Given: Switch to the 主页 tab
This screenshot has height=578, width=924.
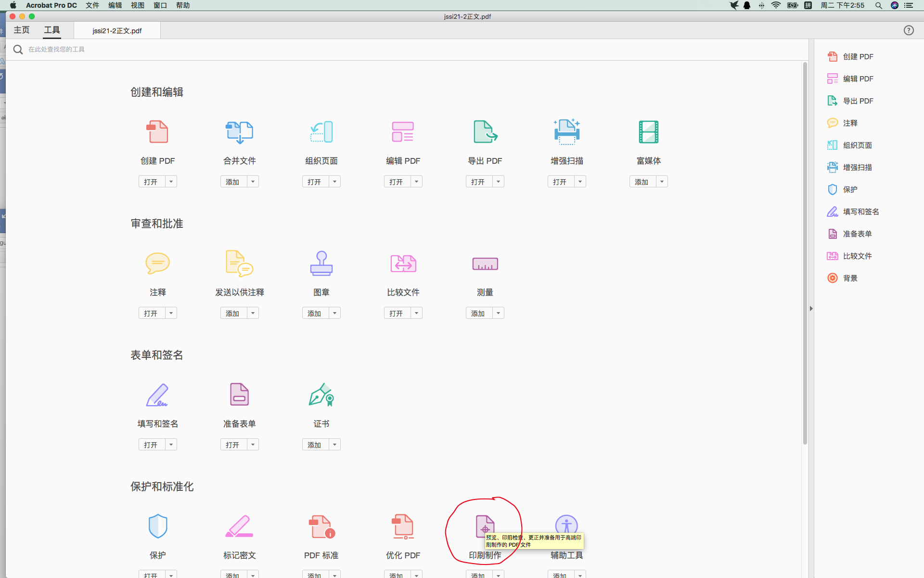Looking at the screenshot, I should pyautogui.click(x=22, y=30).
